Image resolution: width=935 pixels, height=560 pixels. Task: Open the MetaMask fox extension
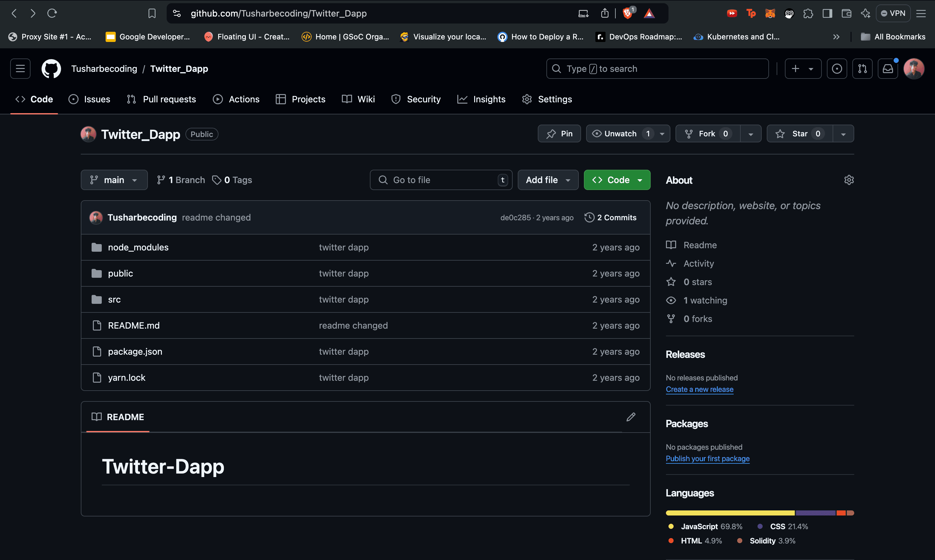770,14
